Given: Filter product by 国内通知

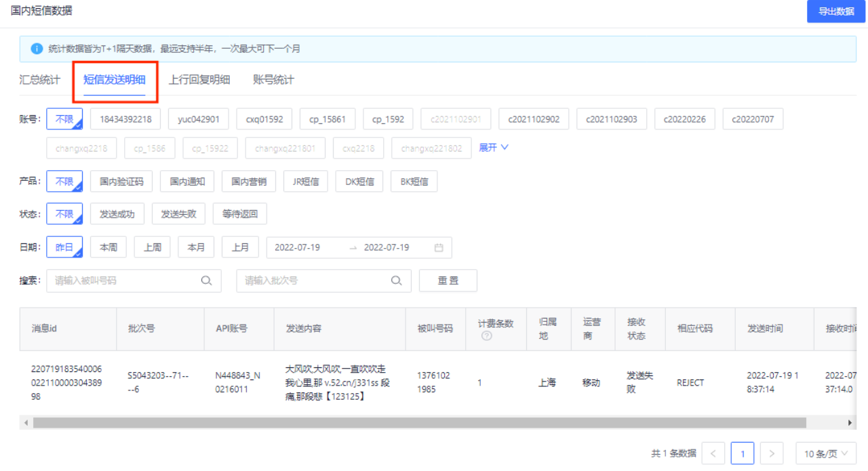Looking at the screenshot, I should tap(187, 182).
